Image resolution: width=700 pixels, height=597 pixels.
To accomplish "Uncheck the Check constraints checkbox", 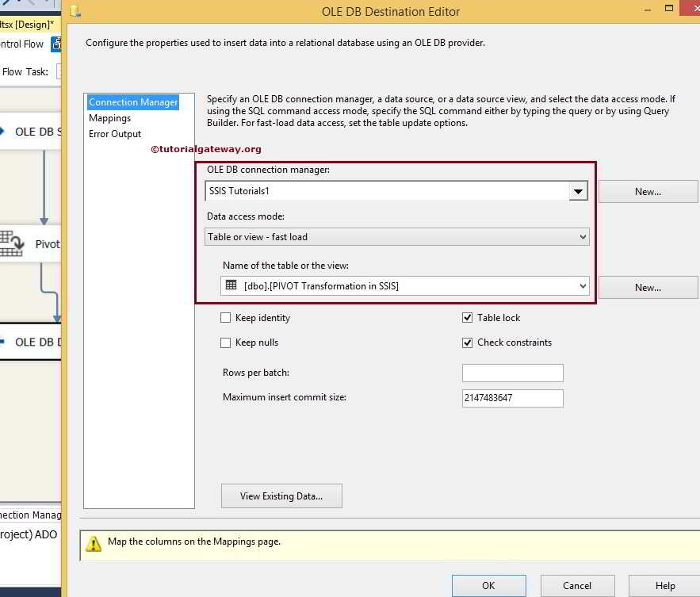I will click(x=468, y=343).
